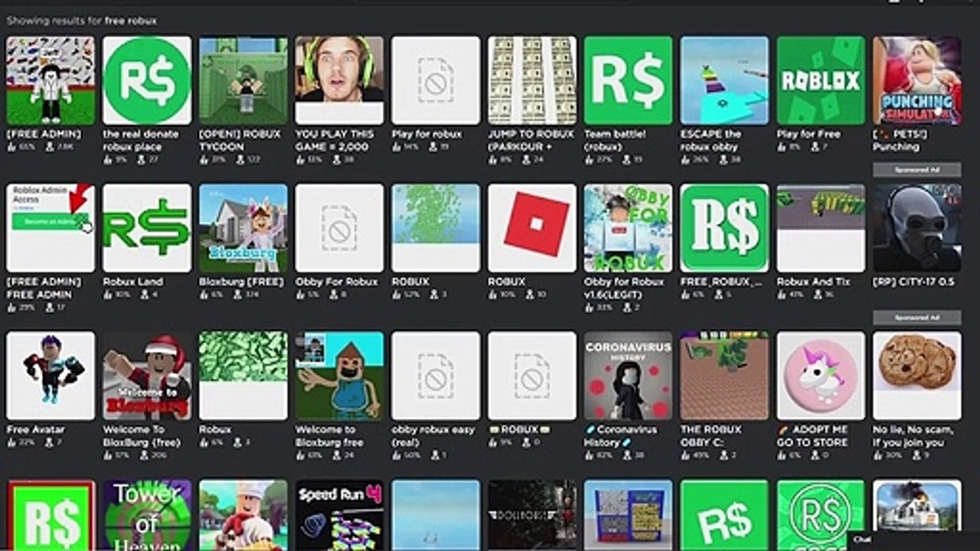Click the cartoon bearded man Bloxburg thumbnail
The height and width of the screenshot is (551, 980).
pyautogui.click(x=339, y=376)
